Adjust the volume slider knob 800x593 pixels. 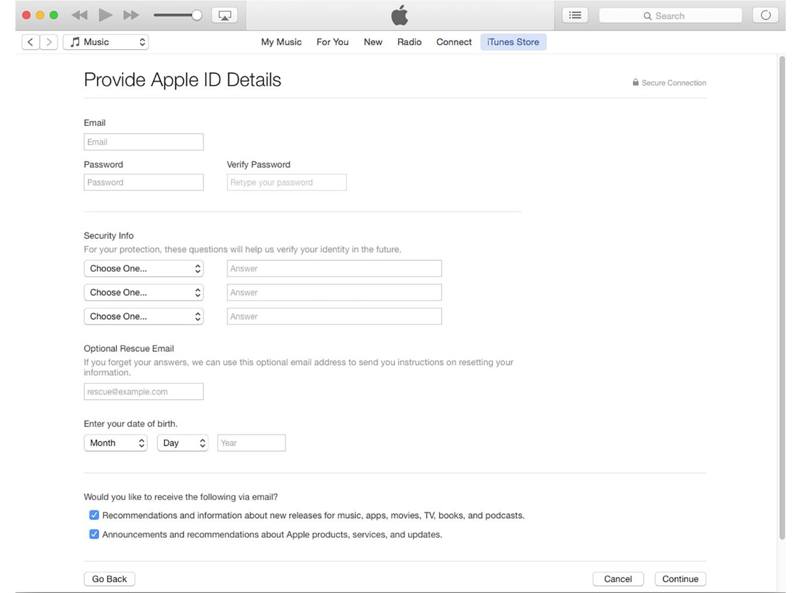click(196, 15)
